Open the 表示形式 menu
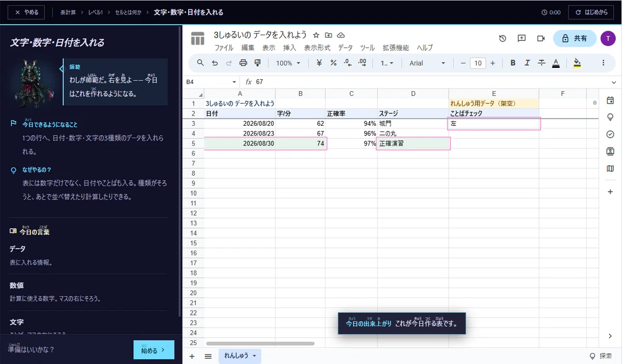Viewport: 622px width, 364px height. coord(317,48)
